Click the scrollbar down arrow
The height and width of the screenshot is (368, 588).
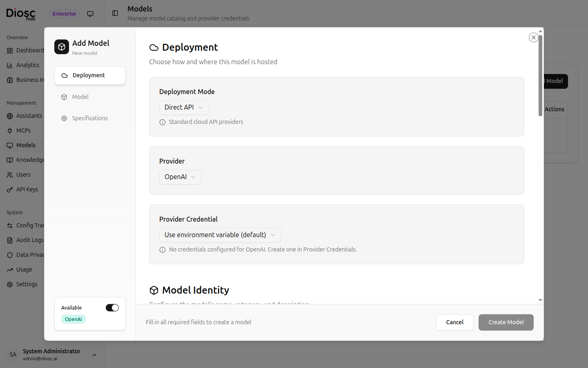540,300
